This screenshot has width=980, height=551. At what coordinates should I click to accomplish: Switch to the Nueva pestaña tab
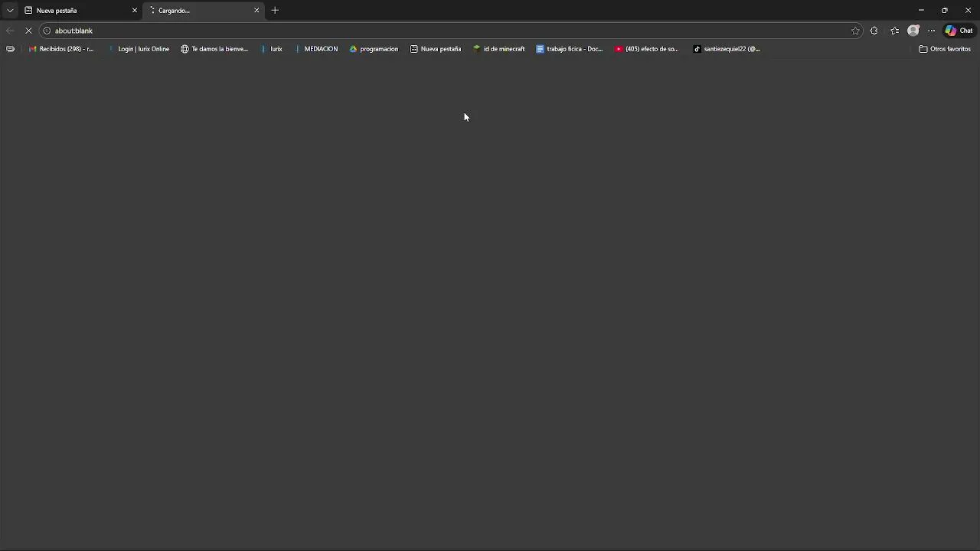tap(80, 11)
